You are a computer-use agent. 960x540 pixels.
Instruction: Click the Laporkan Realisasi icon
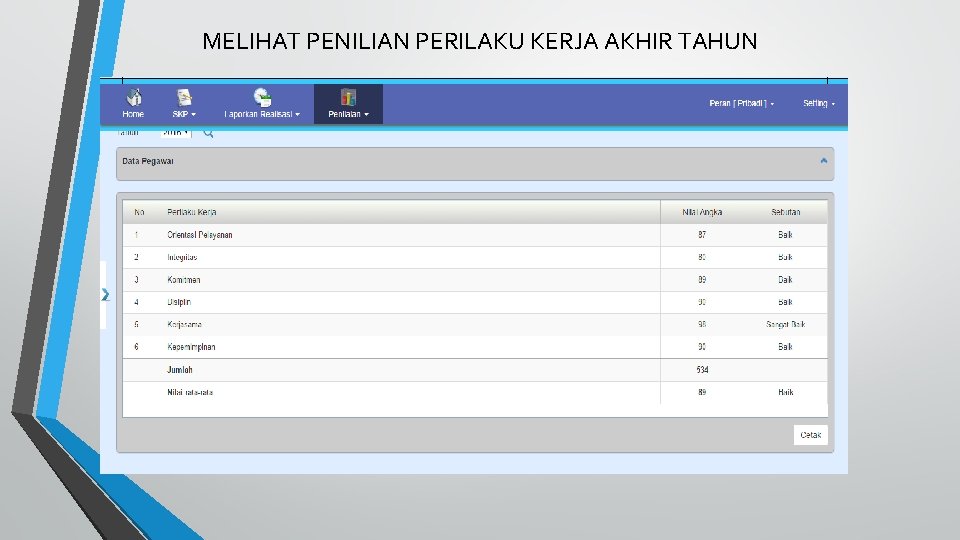pyautogui.click(x=262, y=97)
